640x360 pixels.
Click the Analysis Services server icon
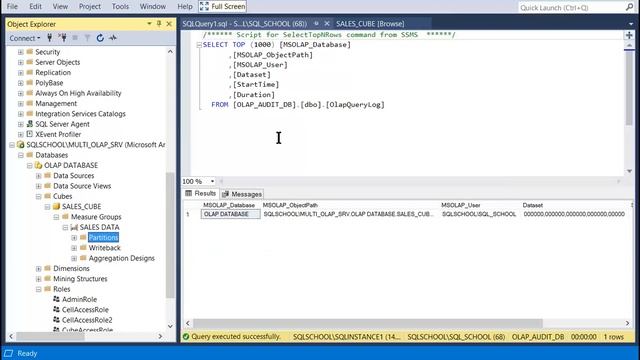point(20,144)
